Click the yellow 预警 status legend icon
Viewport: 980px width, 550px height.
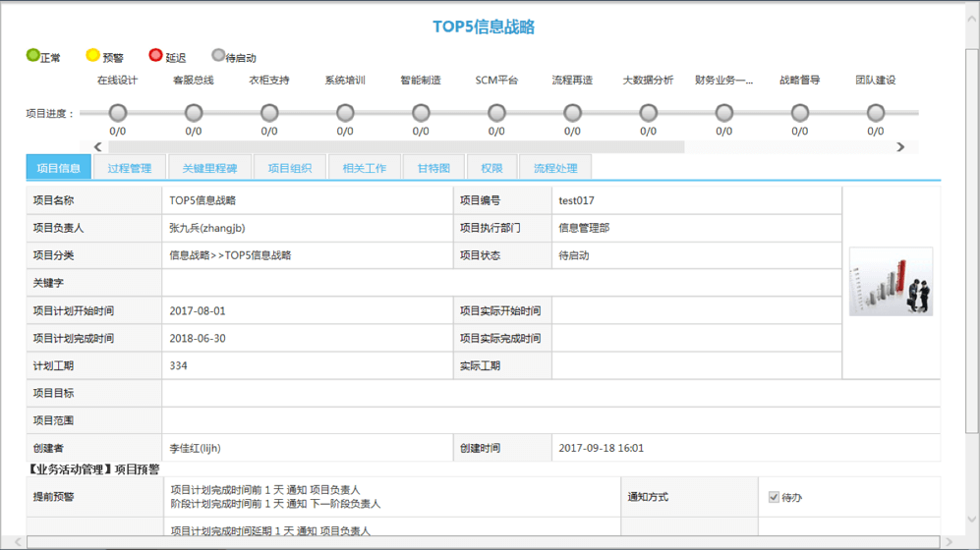coord(92,56)
